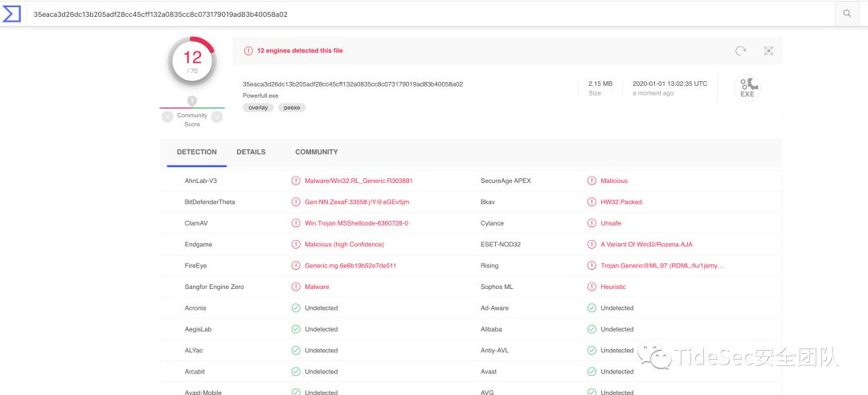The image size is (868, 395).
Task: Click the ClamAV engine name
Action: tap(196, 223)
